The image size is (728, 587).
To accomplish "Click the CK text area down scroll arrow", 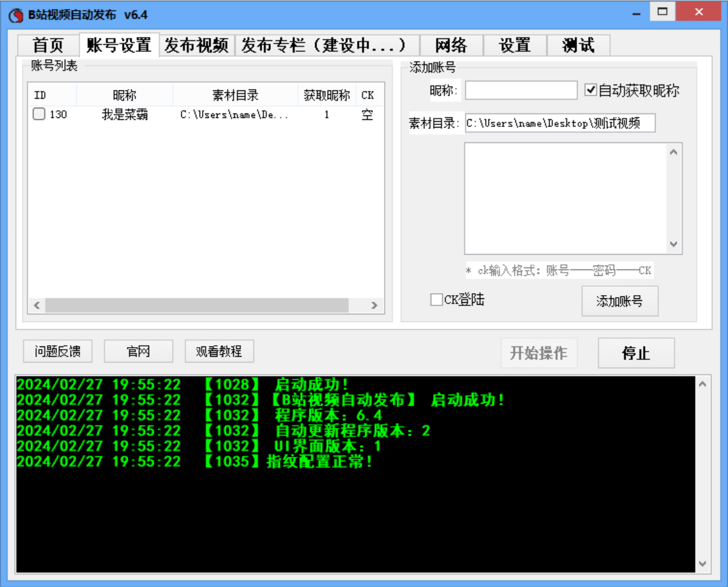I will click(x=673, y=244).
